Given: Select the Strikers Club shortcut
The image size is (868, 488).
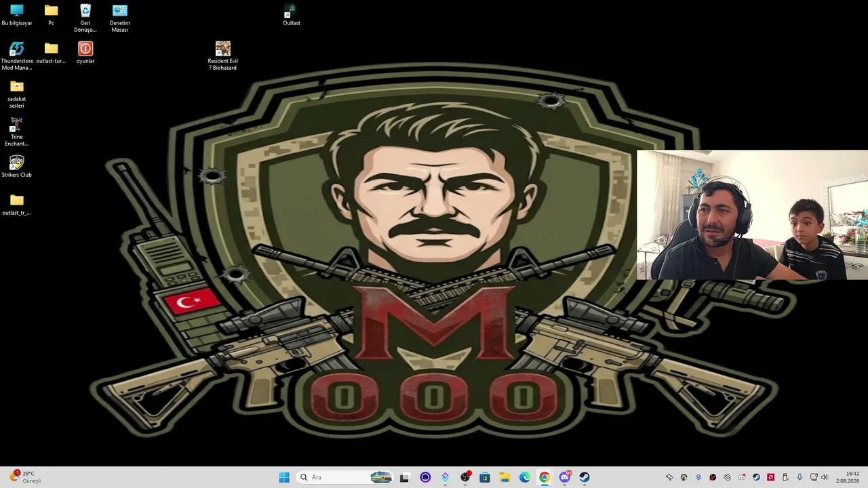Looking at the screenshot, I should 17,167.
